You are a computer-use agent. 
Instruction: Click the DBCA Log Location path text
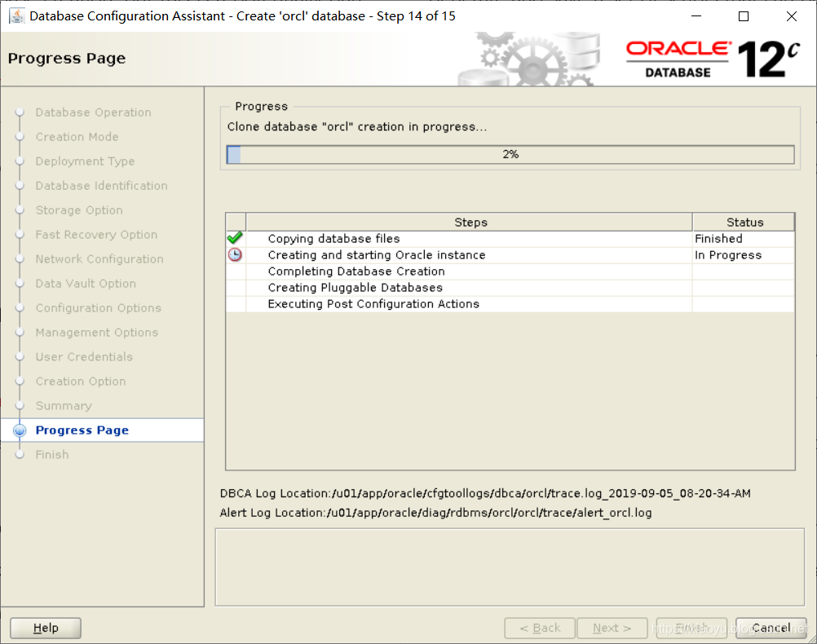(x=485, y=493)
